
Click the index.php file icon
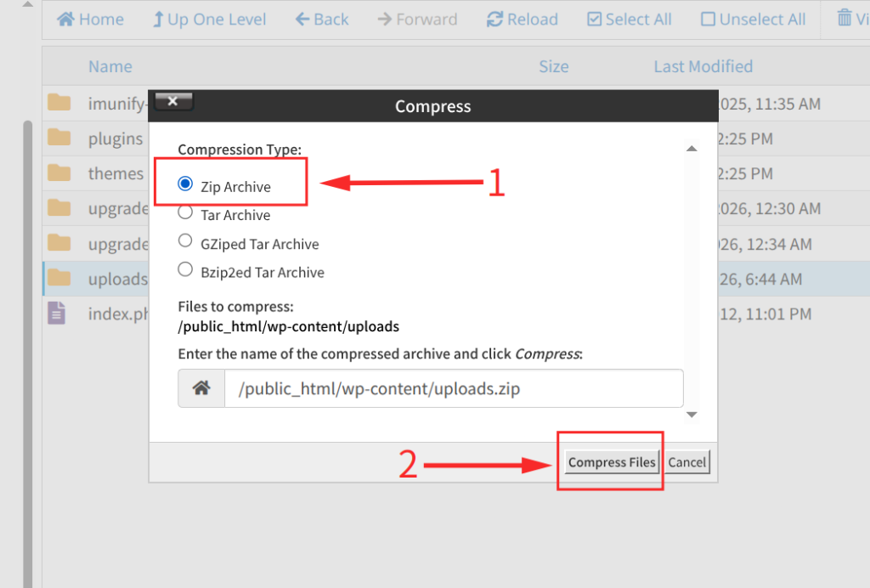pos(57,314)
